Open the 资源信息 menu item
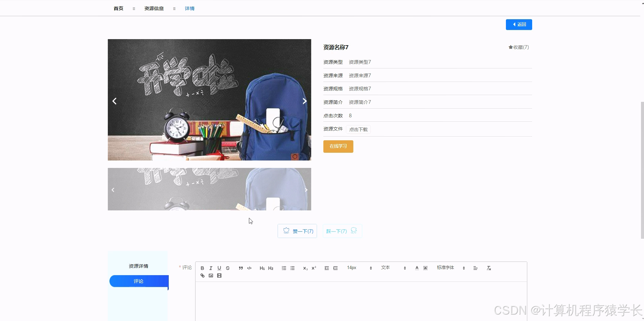Viewport: 644px width, 321px height. [x=154, y=8]
